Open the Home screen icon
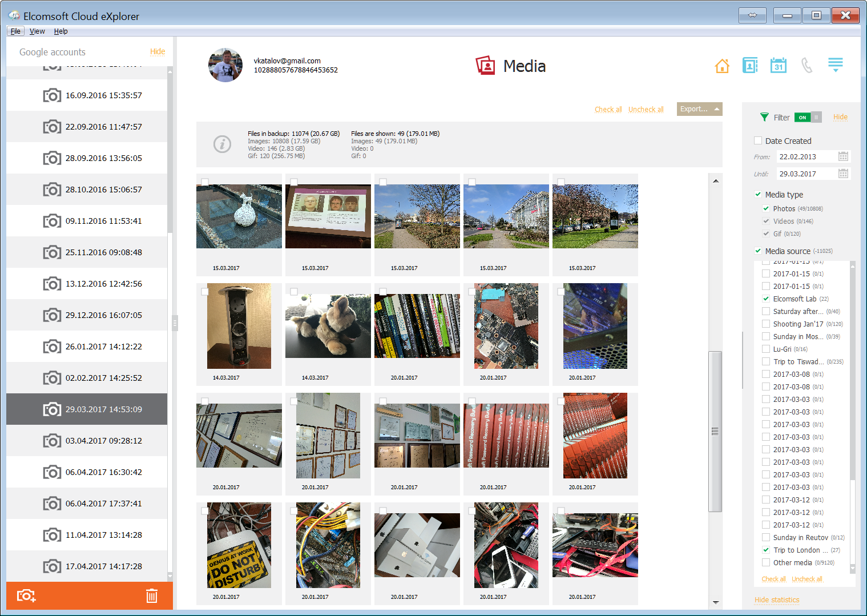Viewport: 867px width, 616px height. pos(721,65)
